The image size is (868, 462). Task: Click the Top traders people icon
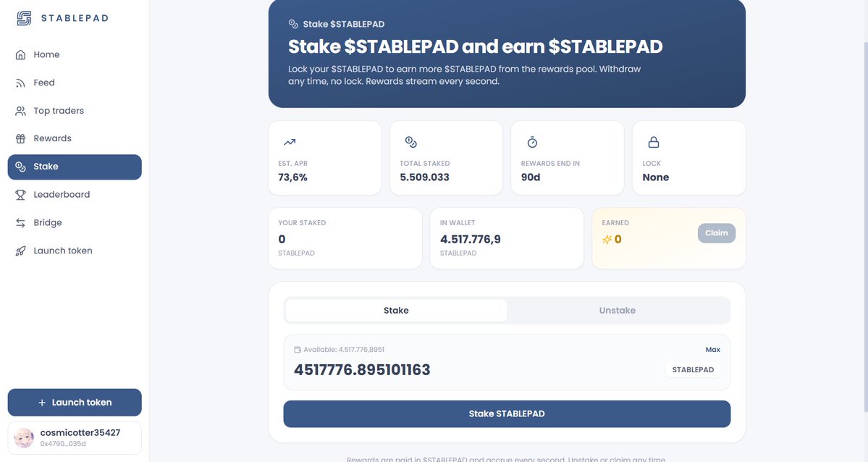click(20, 111)
